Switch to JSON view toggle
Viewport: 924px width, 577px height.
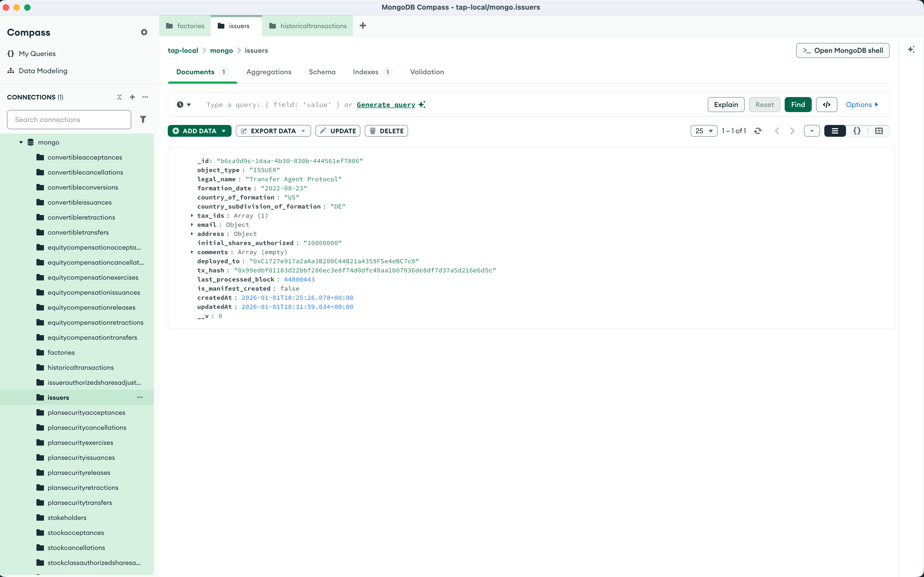point(857,131)
